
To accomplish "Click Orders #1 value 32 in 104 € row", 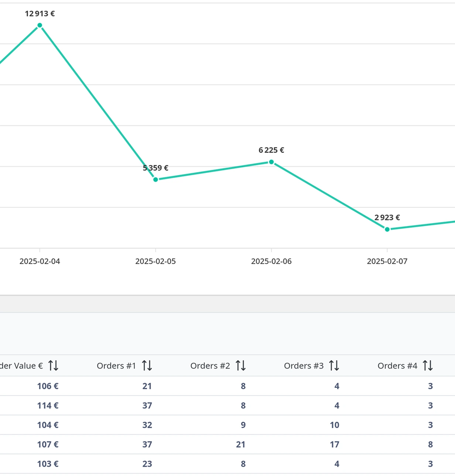I will pyautogui.click(x=147, y=425).
